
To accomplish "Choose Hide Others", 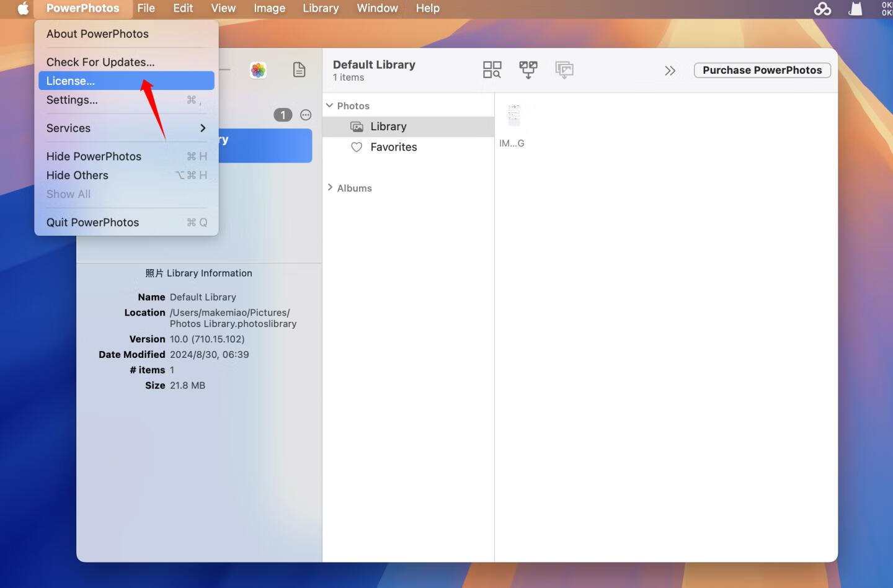I will pos(127,176).
